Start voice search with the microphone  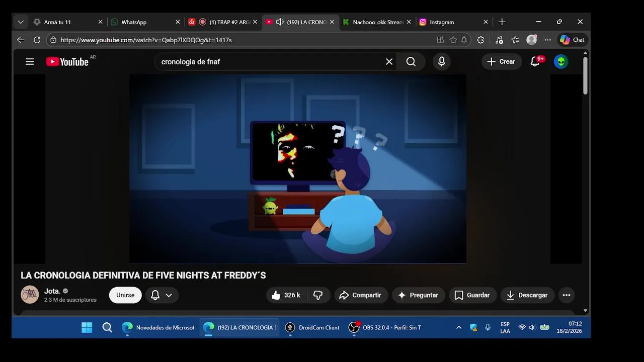(441, 62)
